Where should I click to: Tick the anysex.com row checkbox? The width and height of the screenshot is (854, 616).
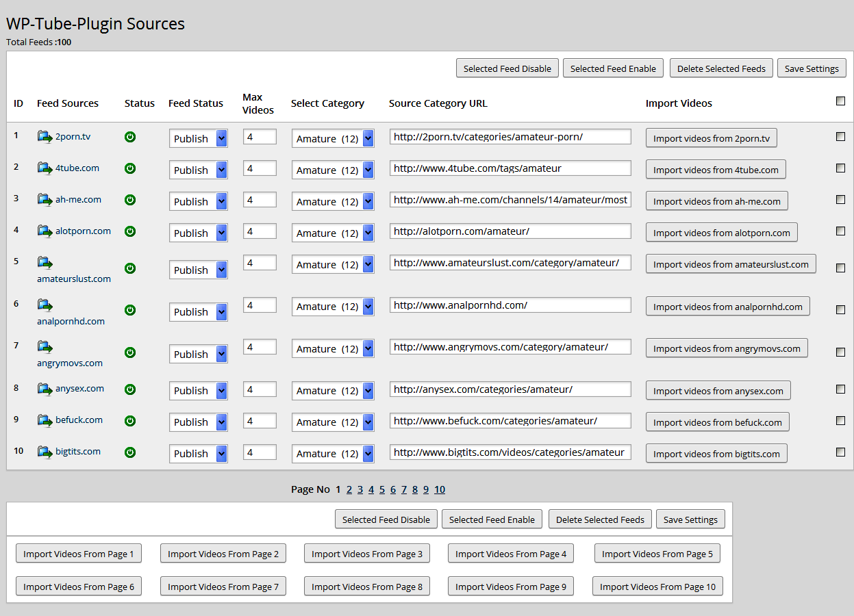pyautogui.click(x=840, y=389)
